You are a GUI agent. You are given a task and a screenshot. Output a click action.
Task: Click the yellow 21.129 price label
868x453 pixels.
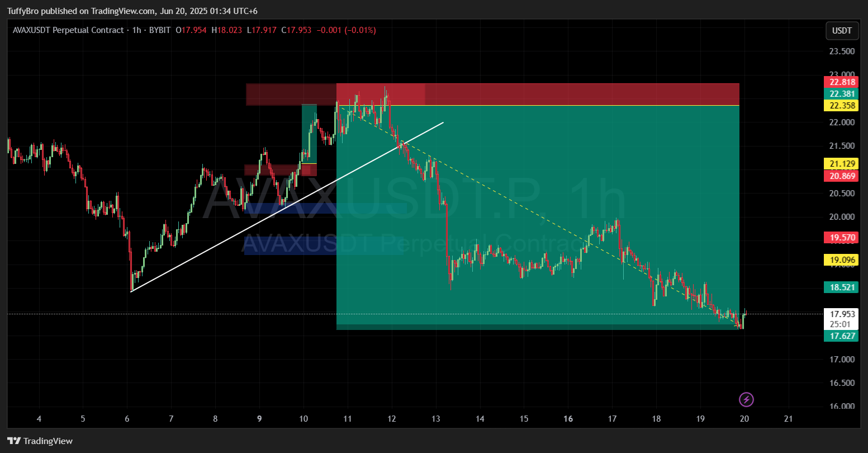[x=842, y=163]
